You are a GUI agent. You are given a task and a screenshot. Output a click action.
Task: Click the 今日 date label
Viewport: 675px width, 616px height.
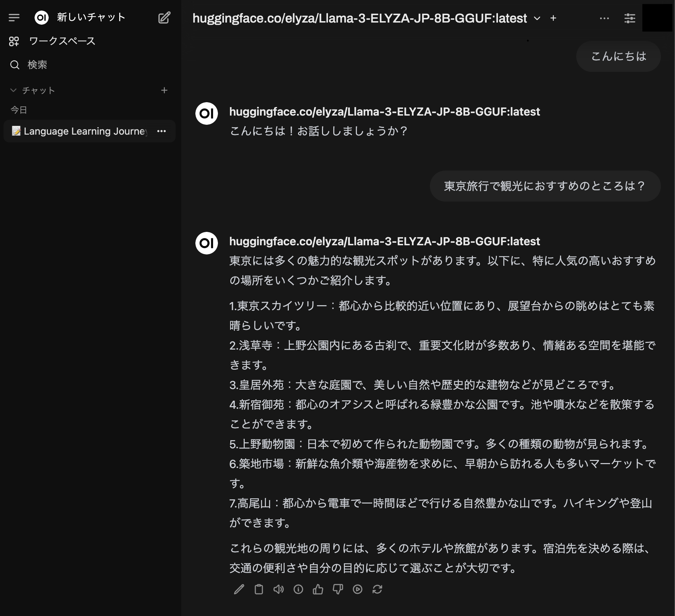[x=19, y=110]
